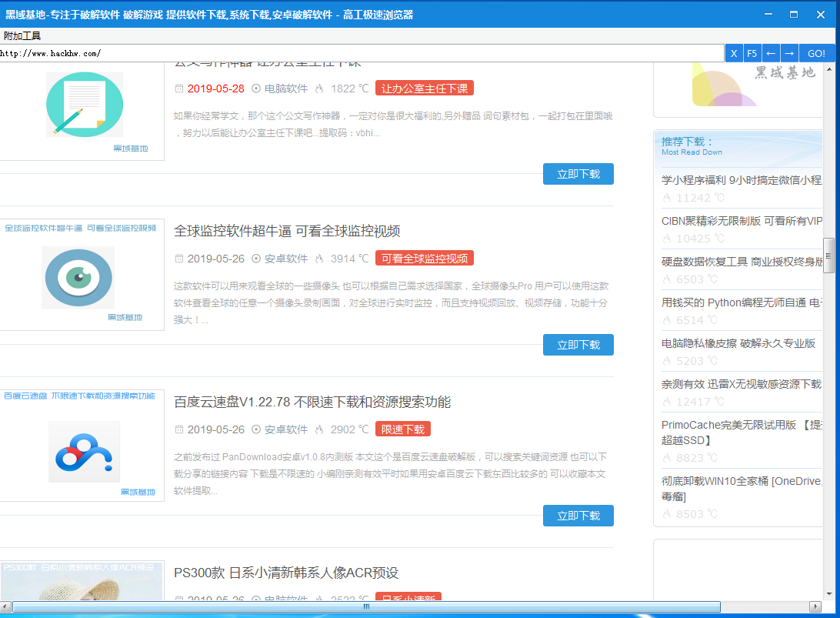Click the red 限速下载 tag
840x618 pixels.
pyautogui.click(x=403, y=429)
